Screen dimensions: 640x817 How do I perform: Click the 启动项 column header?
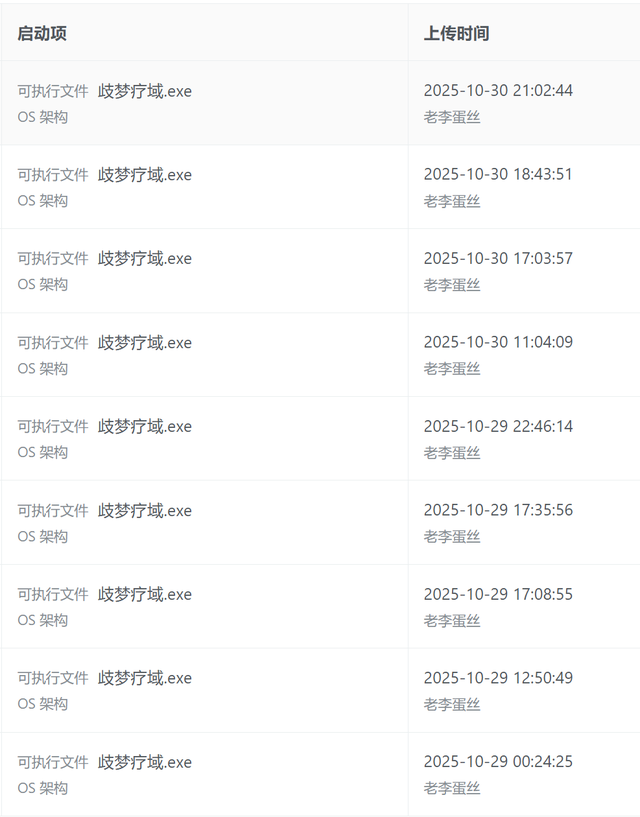point(42,33)
